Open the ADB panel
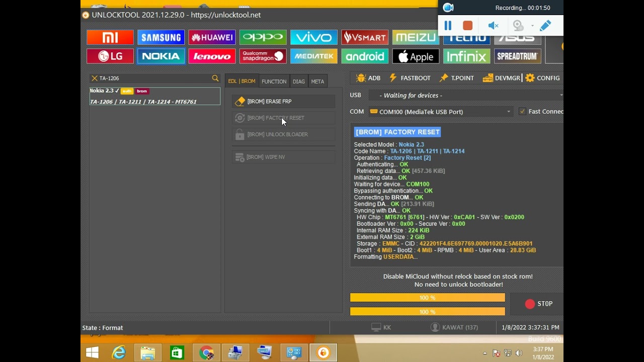The height and width of the screenshot is (362, 644). (368, 78)
